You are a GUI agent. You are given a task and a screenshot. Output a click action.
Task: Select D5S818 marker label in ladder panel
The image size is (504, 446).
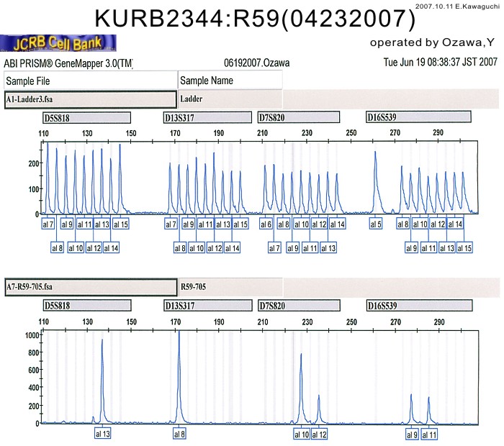pos(86,117)
